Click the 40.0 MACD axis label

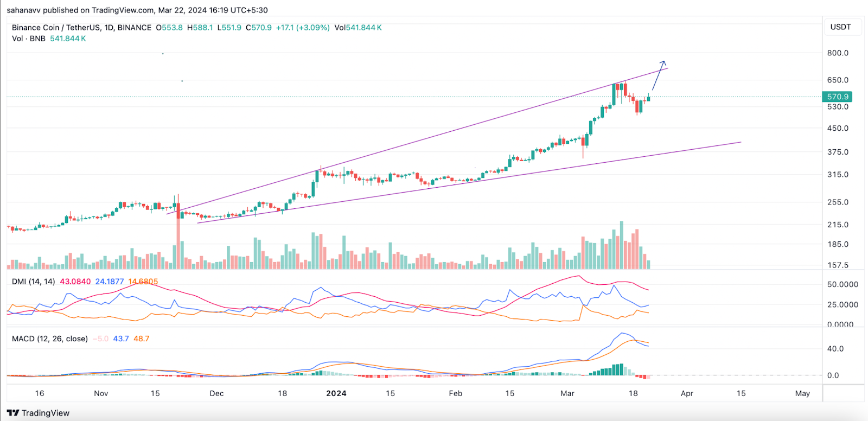click(x=835, y=349)
